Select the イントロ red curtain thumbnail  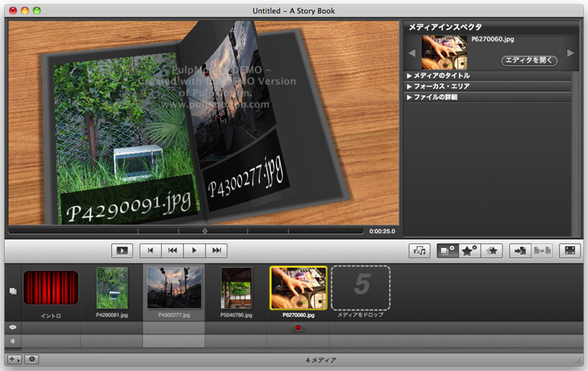pyautogui.click(x=51, y=288)
